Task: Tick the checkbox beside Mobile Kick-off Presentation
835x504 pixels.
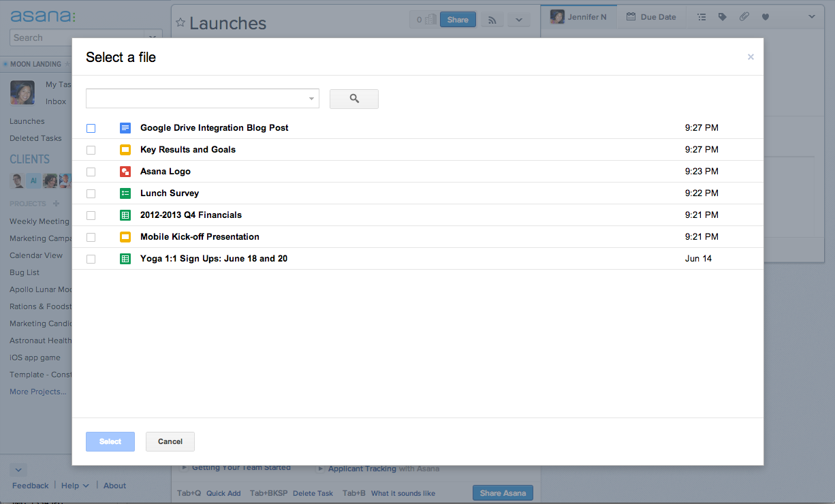Action: click(x=91, y=236)
